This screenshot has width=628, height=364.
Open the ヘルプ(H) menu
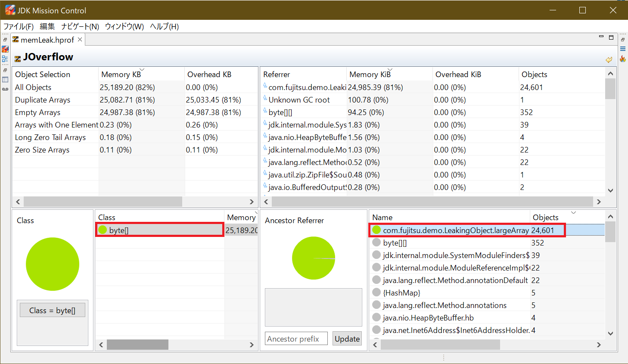click(164, 27)
